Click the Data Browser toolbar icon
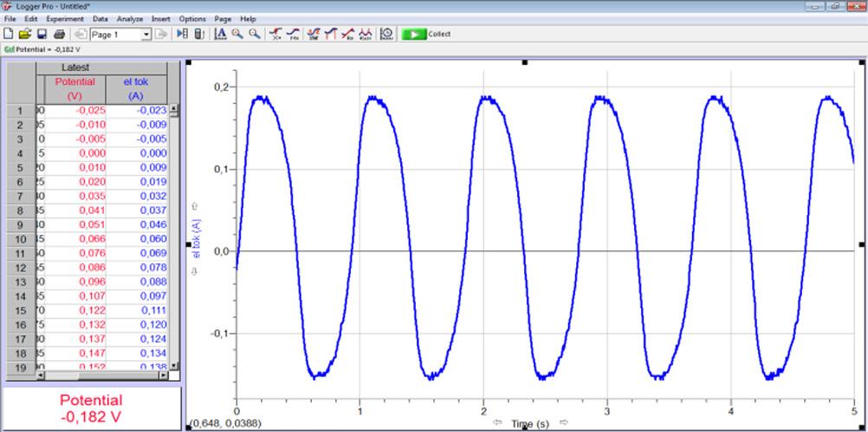Image resolution: width=868 pixels, height=432 pixels. coord(182,34)
